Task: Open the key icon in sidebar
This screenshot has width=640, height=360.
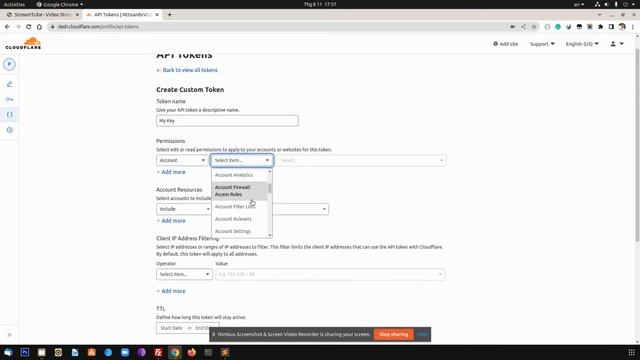Action: pyautogui.click(x=9, y=99)
